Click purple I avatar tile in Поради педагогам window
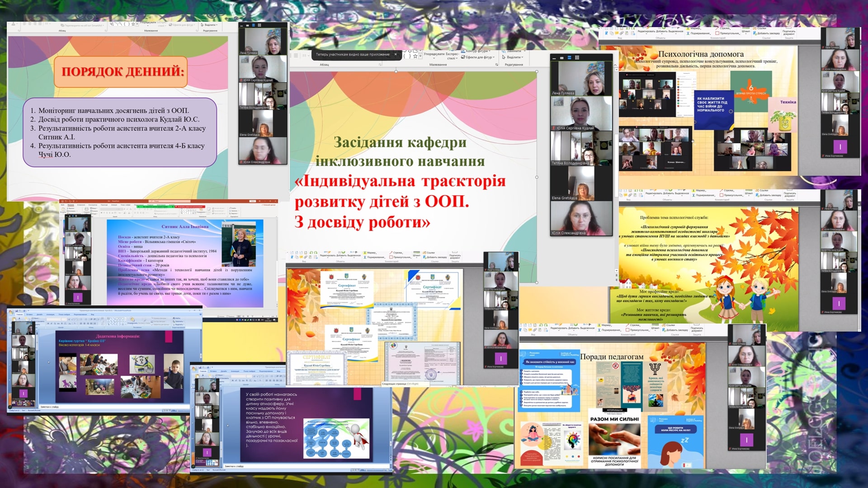The height and width of the screenshot is (488, 868). click(747, 439)
